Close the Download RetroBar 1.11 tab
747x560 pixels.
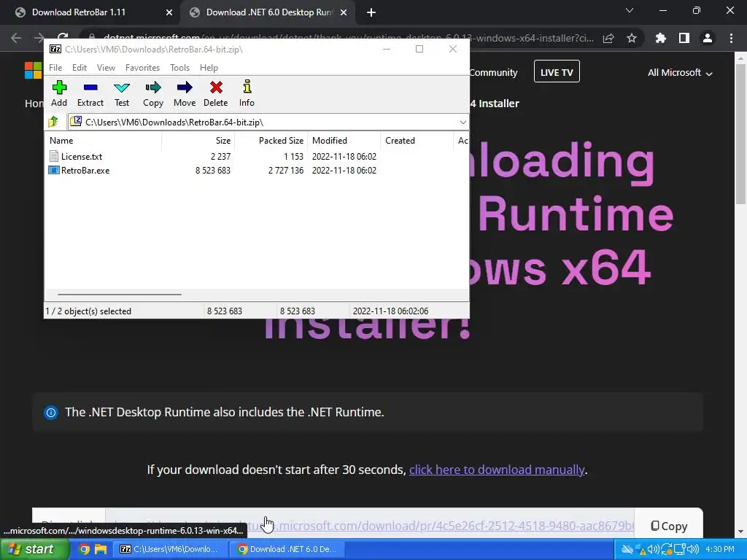169,12
